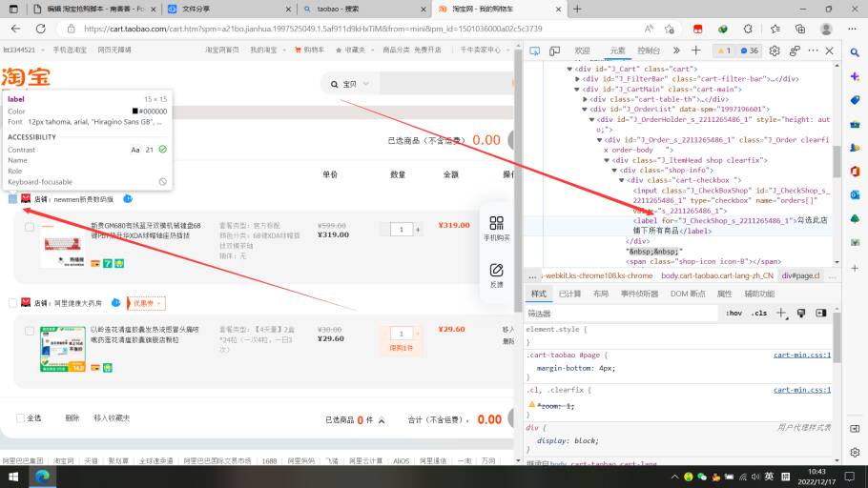The height and width of the screenshot is (488, 868).
Task: Toggle the 全选 select-all checkbox
Action: click(20, 417)
